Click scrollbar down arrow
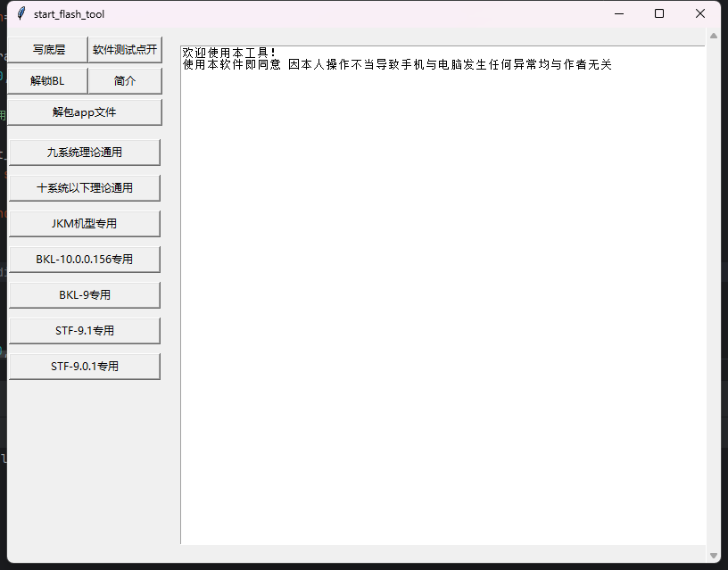This screenshot has width=728, height=570. (714, 555)
